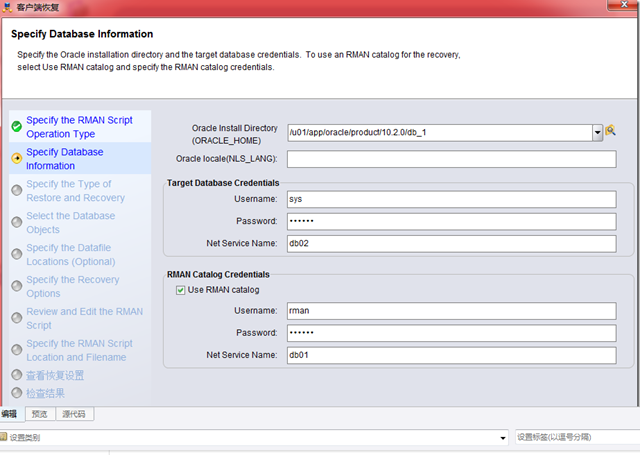Click the Oracle locale (NLS_LANG) field
This screenshot has height=455, width=640.
coord(451,159)
